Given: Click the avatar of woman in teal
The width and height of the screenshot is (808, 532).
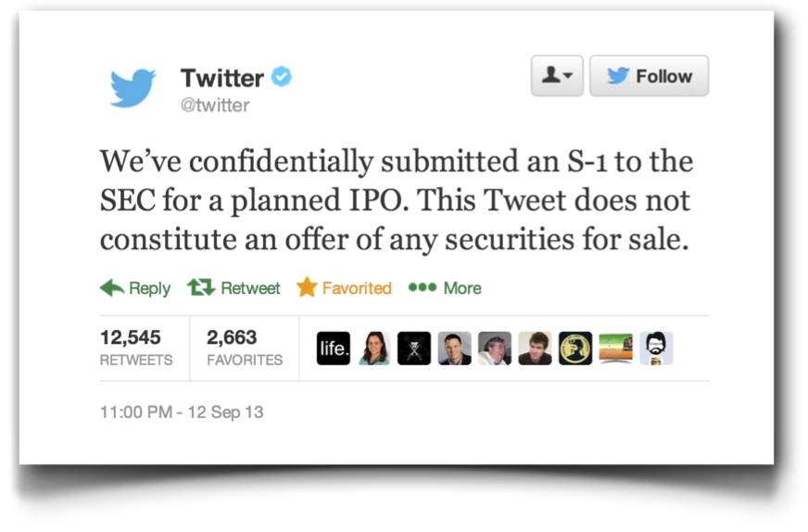Looking at the screenshot, I should [x=373, y=348].
